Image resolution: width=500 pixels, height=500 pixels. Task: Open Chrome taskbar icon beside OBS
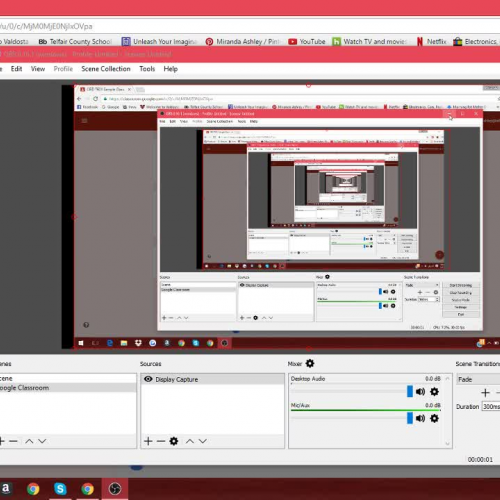[x=87, y=489]
